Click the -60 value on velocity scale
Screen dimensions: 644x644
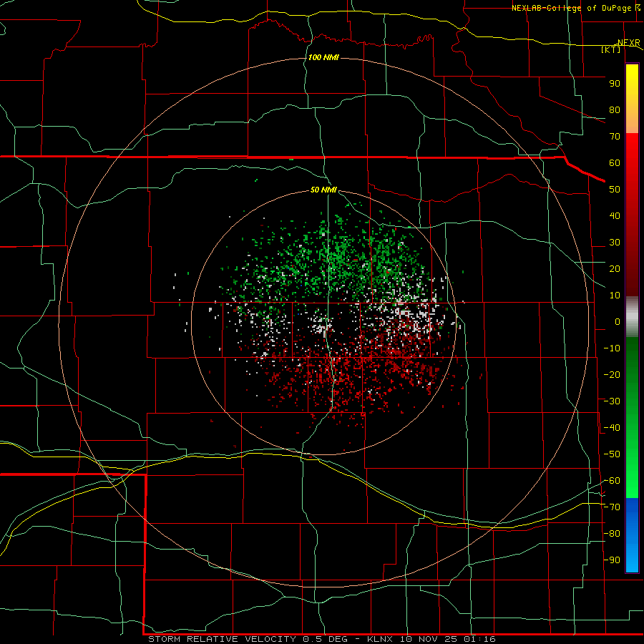coord(612,481)
